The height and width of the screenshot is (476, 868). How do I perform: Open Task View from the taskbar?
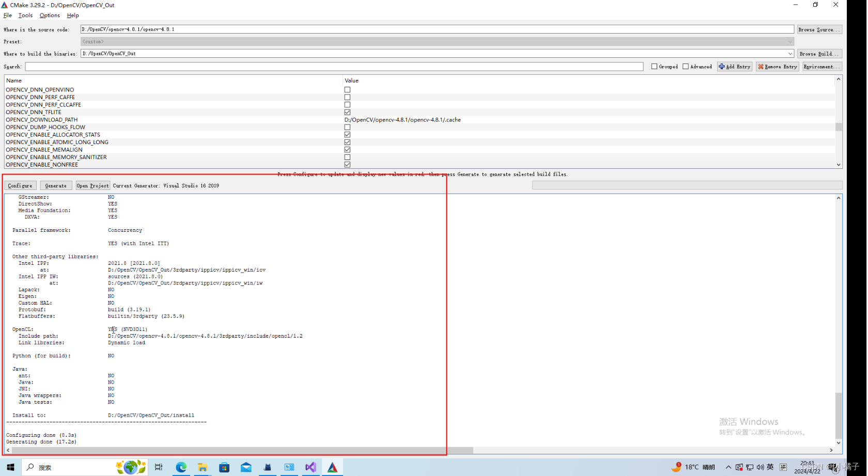coord(159,467)
